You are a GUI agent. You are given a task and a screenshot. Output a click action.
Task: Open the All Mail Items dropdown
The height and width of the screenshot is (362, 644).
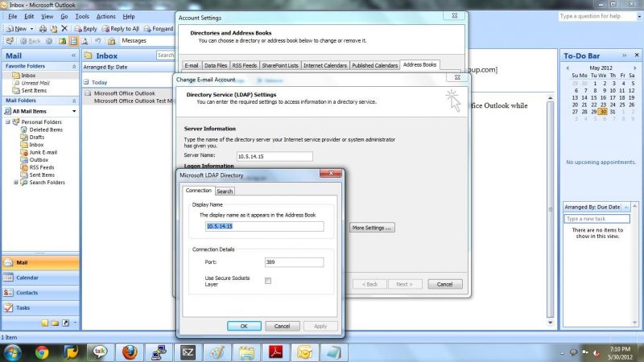74,111
